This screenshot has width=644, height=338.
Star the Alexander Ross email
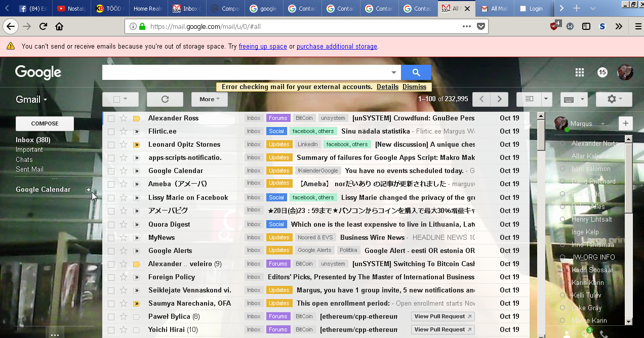tap(124, 118)
